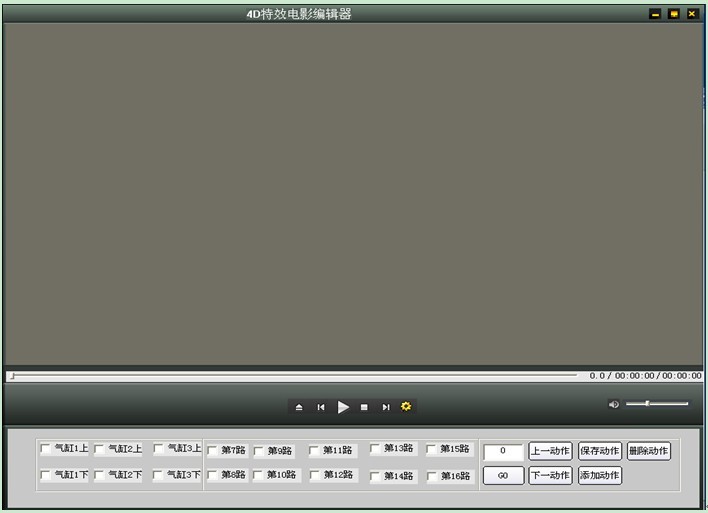
Task: Enable the 气缸1上 checkbox
Action: click(46, 449)
